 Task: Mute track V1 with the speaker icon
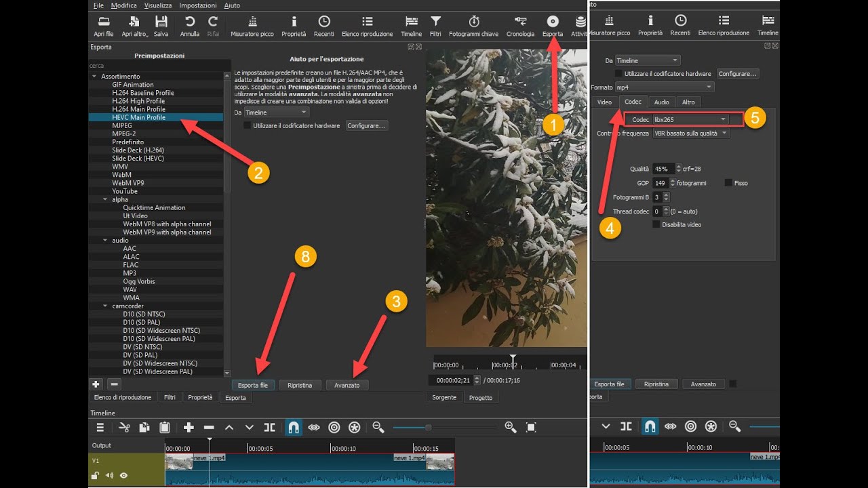tap(109, 476)
